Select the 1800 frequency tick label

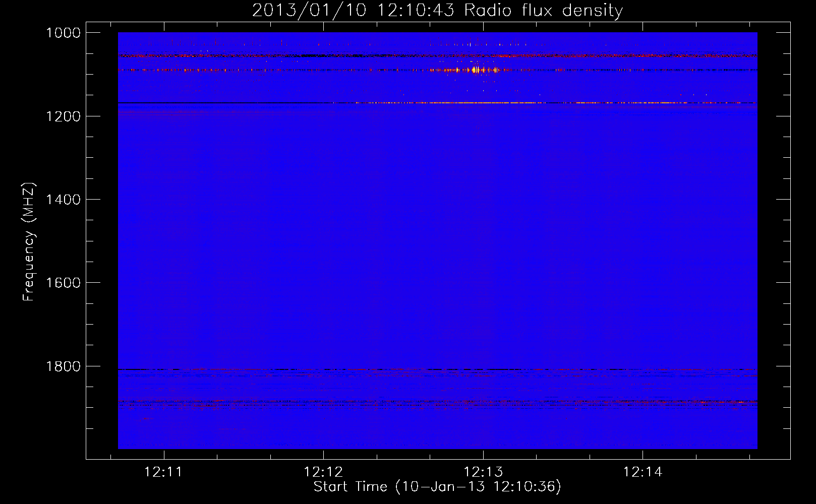point(63,366)
